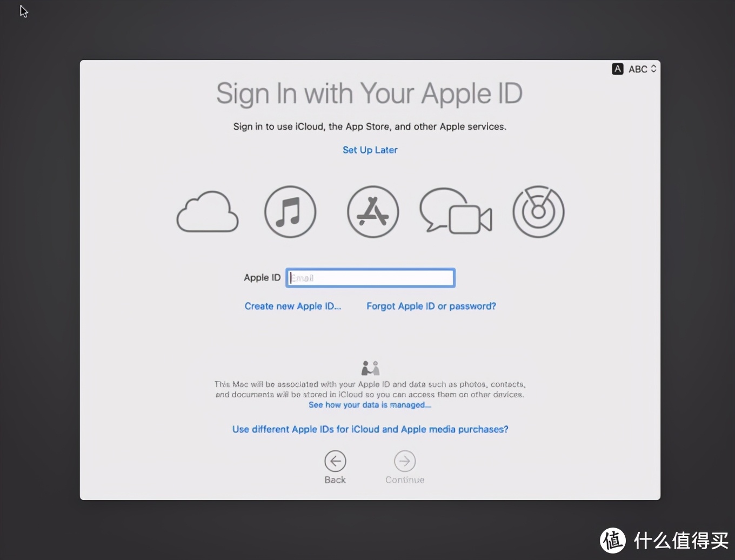Click the Back arrow button
Viewport: 735px width, 560px height.
point(335,461)
